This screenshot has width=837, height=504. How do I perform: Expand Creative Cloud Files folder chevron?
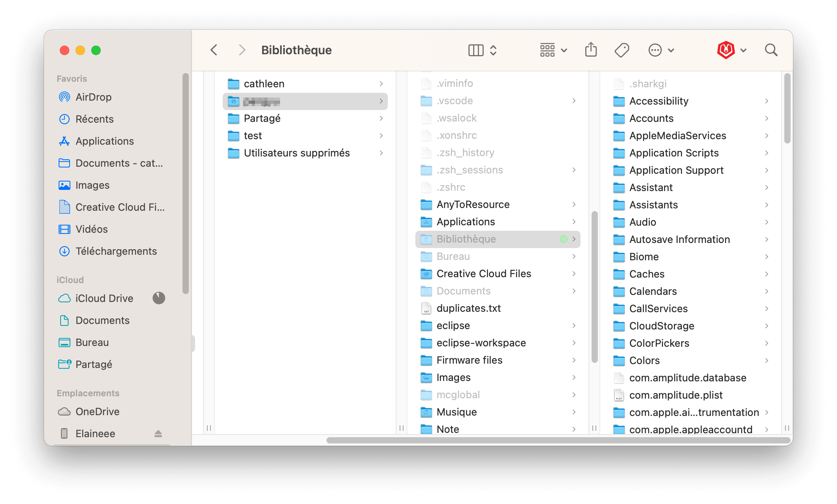574,274
